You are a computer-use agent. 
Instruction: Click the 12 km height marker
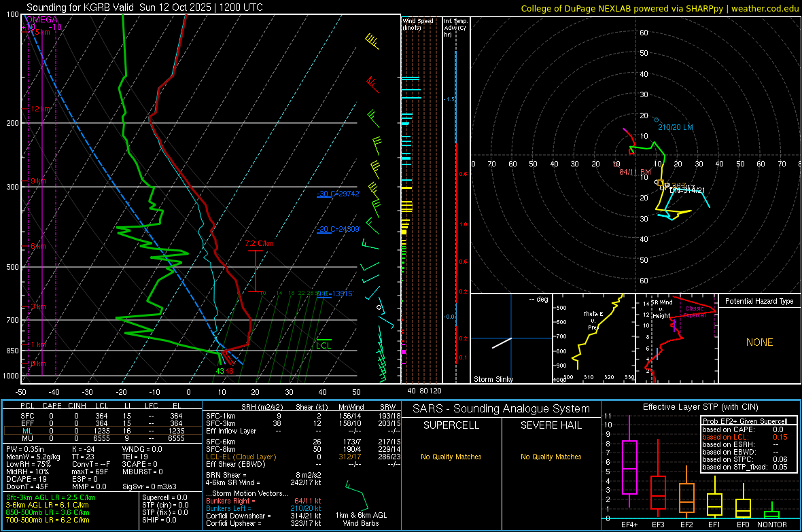pos(40,109)
